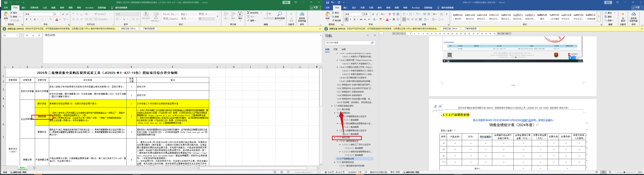Click the insert function fx icon

(x=39, y=36)
